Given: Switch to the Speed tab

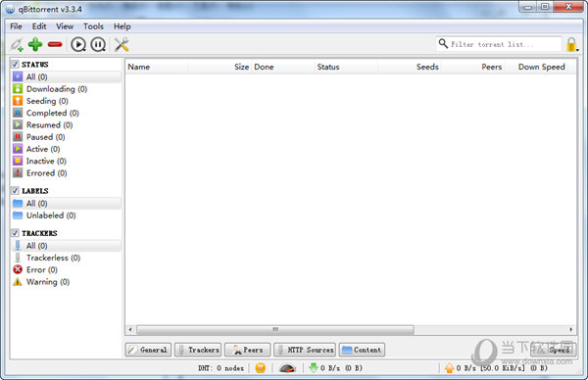Looking at the screenshot, I should [x=554, y=350].
